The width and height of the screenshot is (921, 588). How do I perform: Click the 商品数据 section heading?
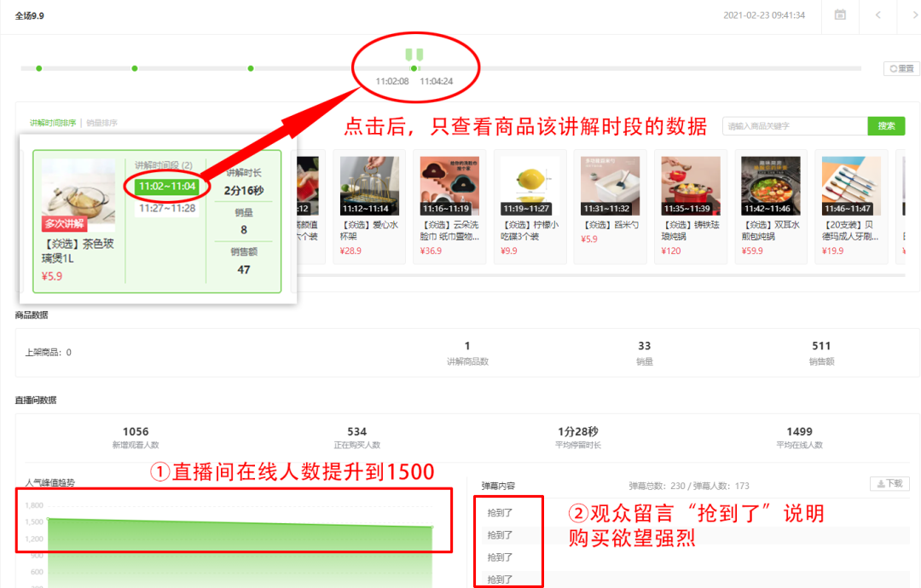pyautogui.click(x=32, y=315)
